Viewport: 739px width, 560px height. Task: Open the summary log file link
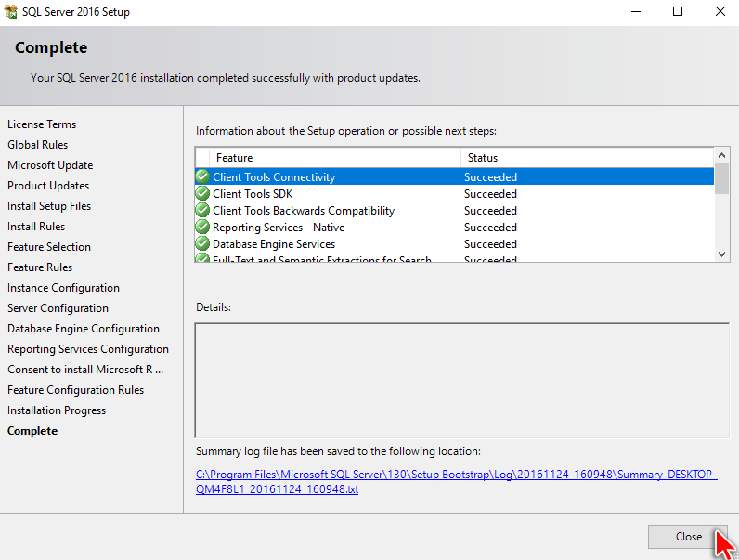click(x=456, y=482)
